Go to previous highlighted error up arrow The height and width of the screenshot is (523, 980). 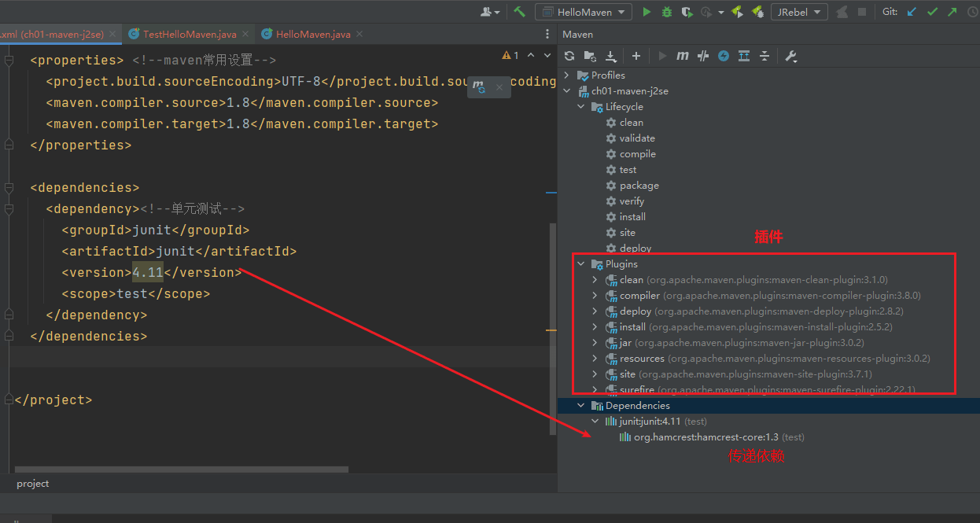[x=531, y=55]
